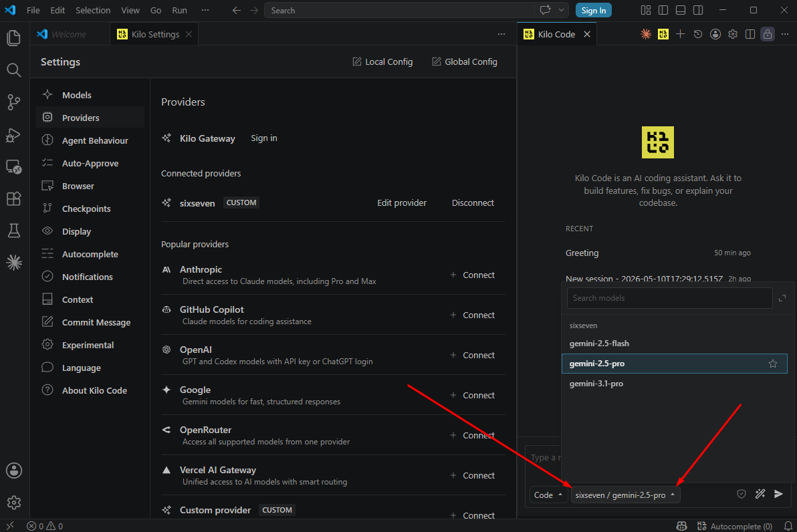Open Extensions view in activity bar

[x=14, y=198]
